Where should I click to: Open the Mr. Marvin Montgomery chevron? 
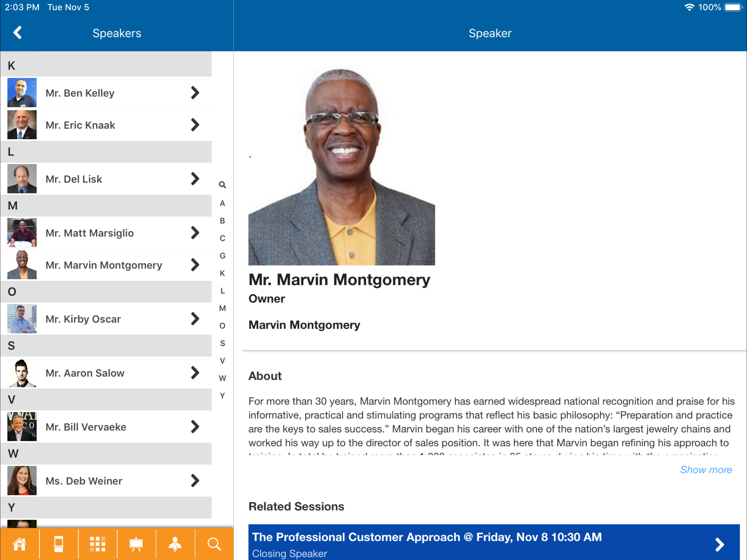[195, 265]
